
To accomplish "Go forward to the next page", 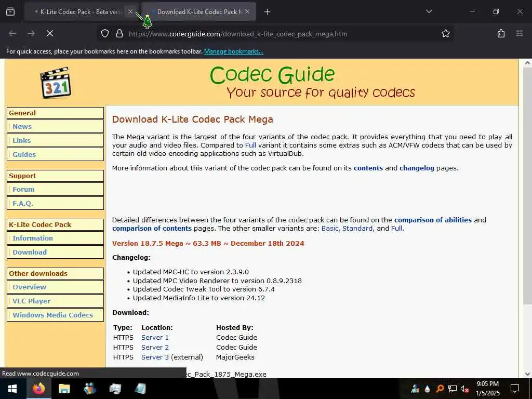I will pos(31,33).
